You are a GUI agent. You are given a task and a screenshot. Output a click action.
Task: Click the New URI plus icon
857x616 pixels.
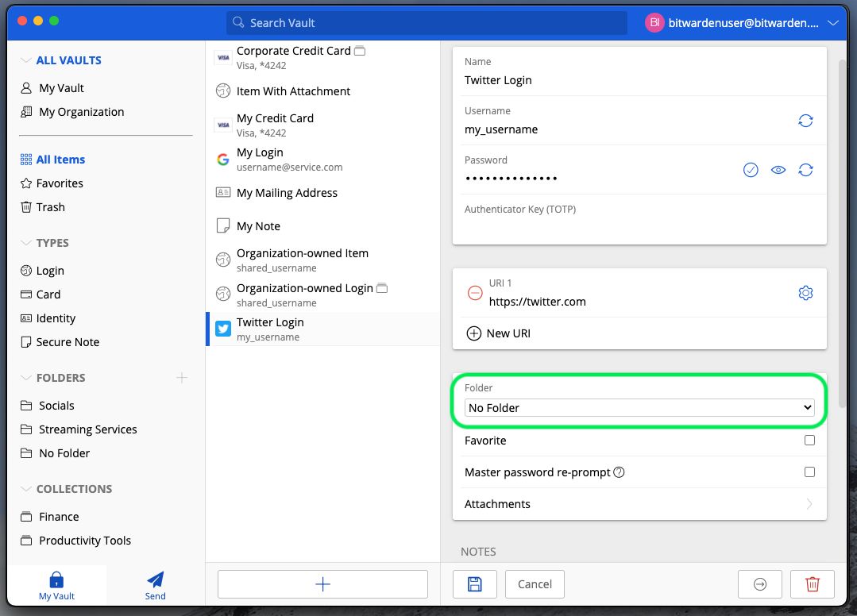point(474,333)
